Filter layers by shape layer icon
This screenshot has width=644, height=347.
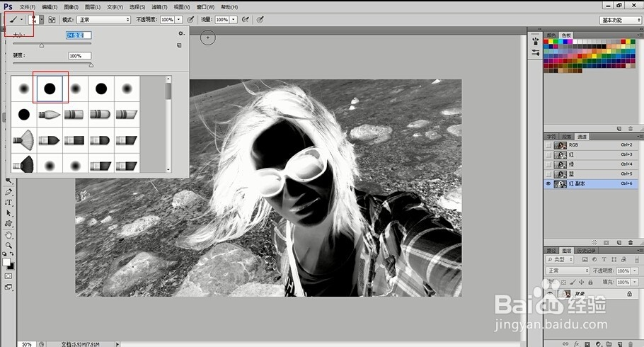click(x=614, y=259)
